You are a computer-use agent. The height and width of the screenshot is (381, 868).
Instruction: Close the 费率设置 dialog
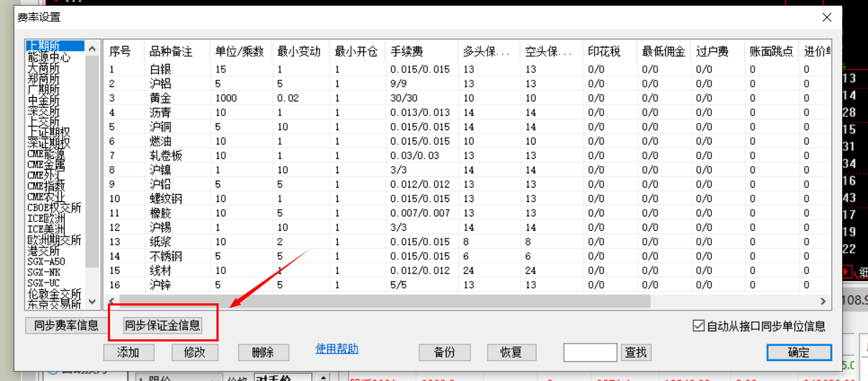828,17
